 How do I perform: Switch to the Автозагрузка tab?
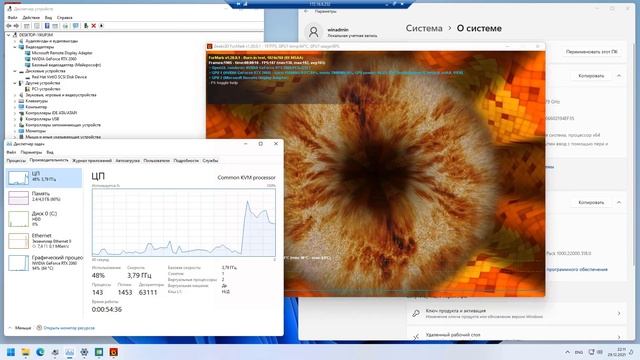click(x=127, y=161)
